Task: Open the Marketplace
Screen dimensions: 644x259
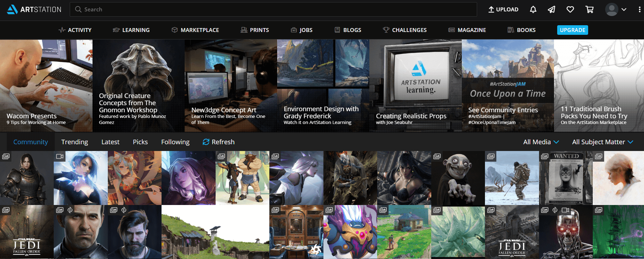Action: pos(195,30)
